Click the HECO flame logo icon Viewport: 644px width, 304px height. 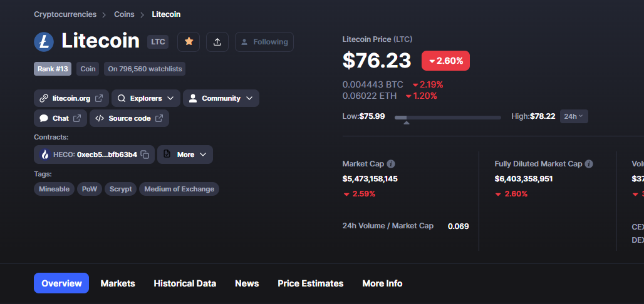44,155
